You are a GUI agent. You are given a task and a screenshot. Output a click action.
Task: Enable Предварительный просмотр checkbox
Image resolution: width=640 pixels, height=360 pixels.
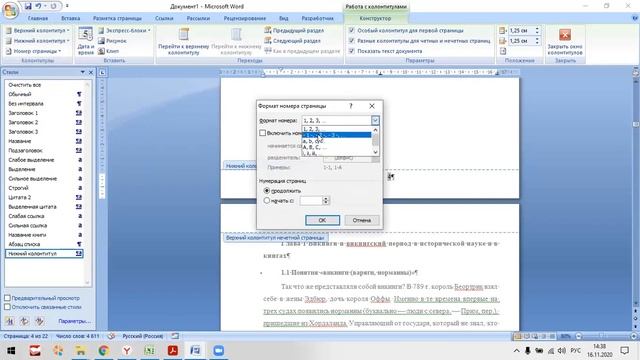(7, 298)
